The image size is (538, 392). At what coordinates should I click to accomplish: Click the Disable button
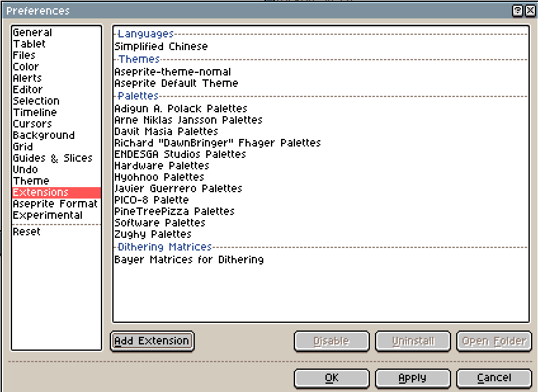tap(331, 341)
